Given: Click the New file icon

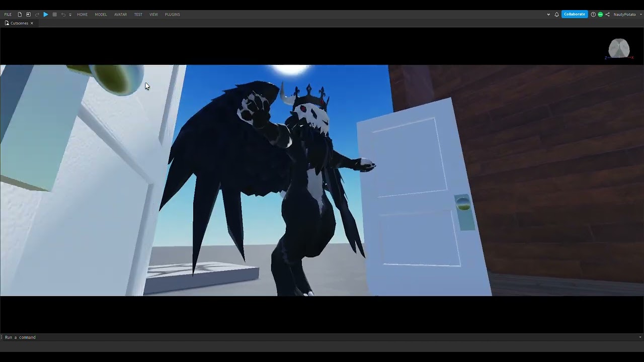Looking at the screenshot, I should 20,15.
